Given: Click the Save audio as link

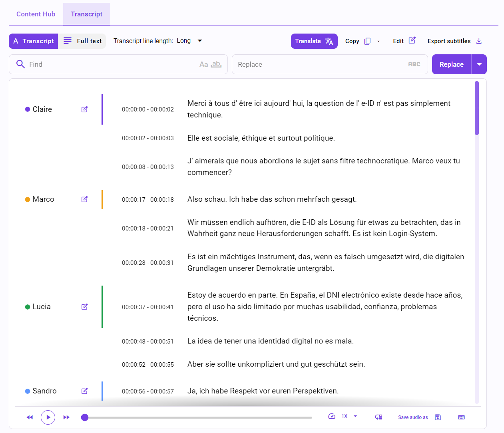Looking at the screenshot, I should tap(413, 417).
